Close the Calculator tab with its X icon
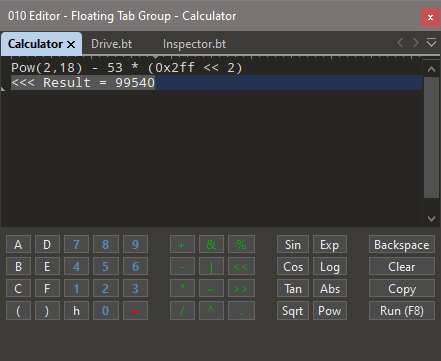441x361 pixels. [x=71, y=44]
